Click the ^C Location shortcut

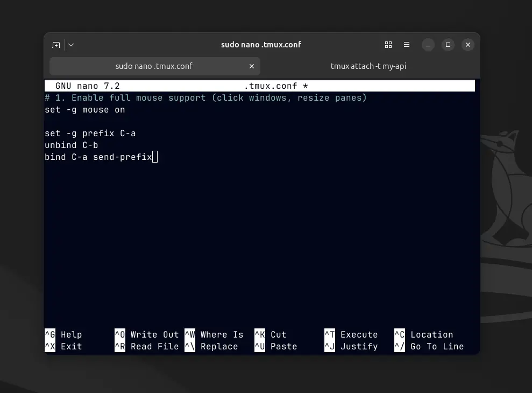click(x=424, y=334)
